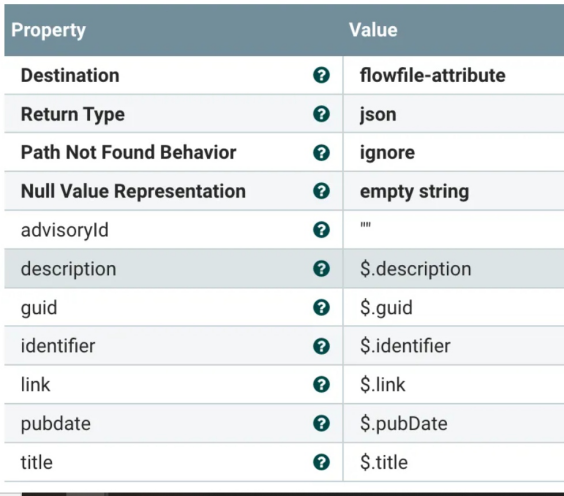Change the Return Type json value
Screen dimensions: 564x496
454,114
